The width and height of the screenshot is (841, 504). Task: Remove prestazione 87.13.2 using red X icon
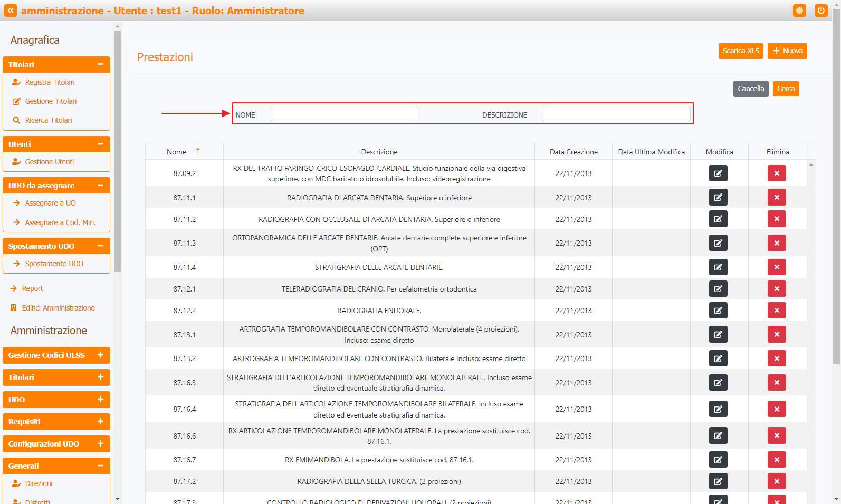776,358
